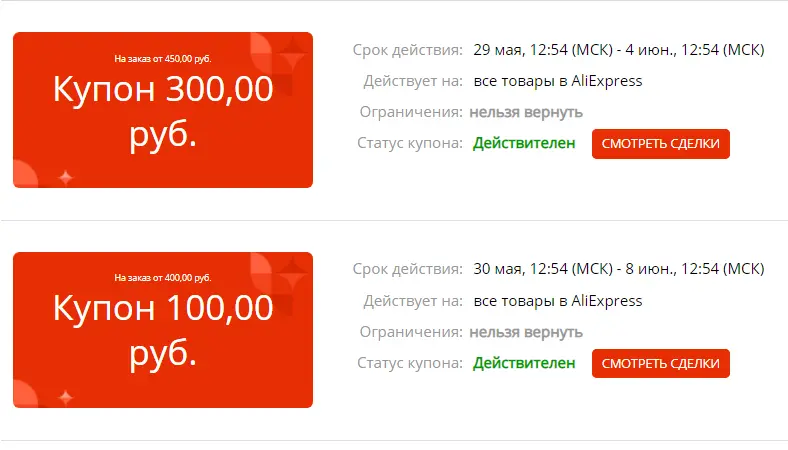Click diamond decoration at first coupon's top-right

[x=292, y=53]
